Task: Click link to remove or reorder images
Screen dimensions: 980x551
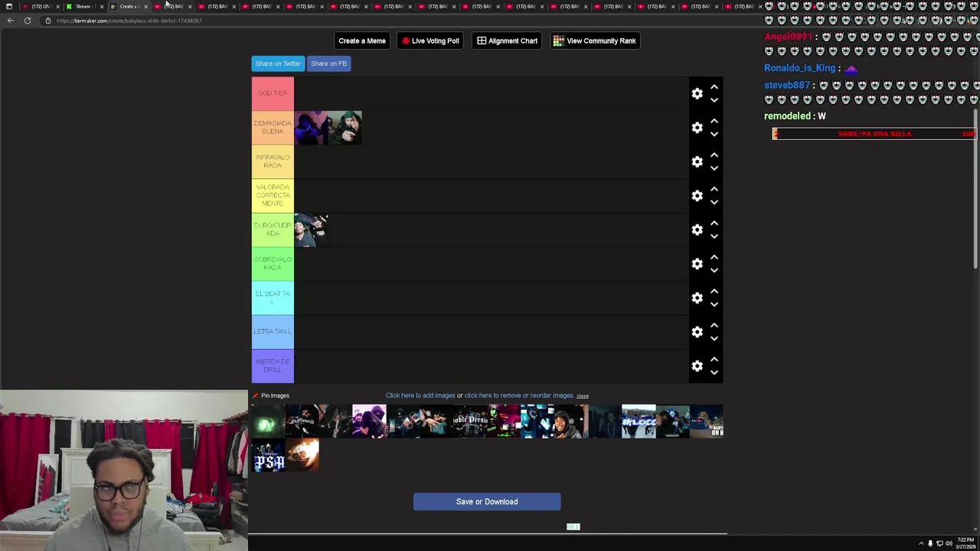Action: (519, 396)
